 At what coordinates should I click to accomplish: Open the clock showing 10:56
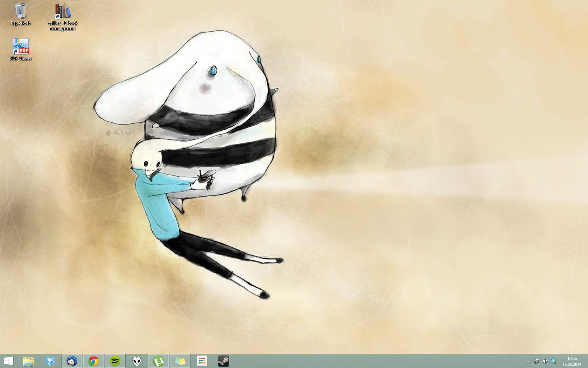pos(572,359)
